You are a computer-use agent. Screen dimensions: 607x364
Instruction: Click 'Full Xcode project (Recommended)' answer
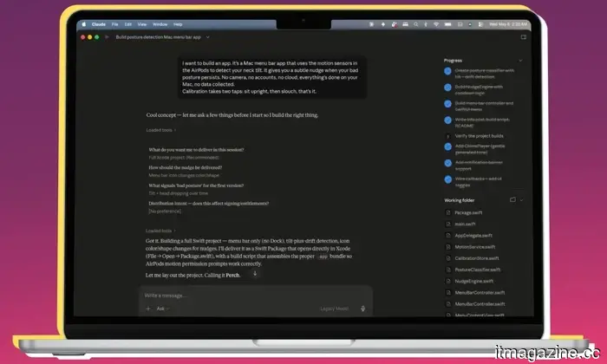tap(184, 158)
